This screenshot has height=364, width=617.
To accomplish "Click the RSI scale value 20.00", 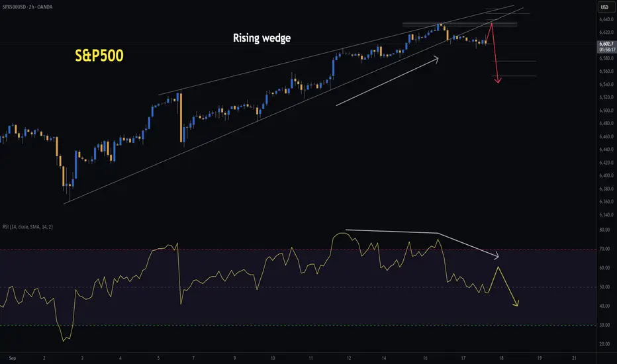I will pyautogui.click(x=604, y=344).
